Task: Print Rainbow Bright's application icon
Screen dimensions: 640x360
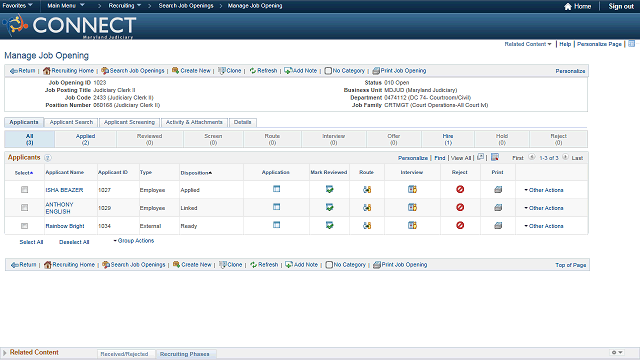Action: 498,225
